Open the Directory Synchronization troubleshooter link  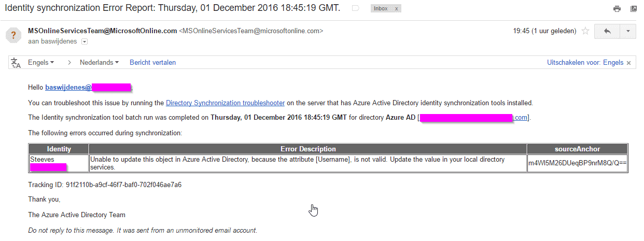225,103
